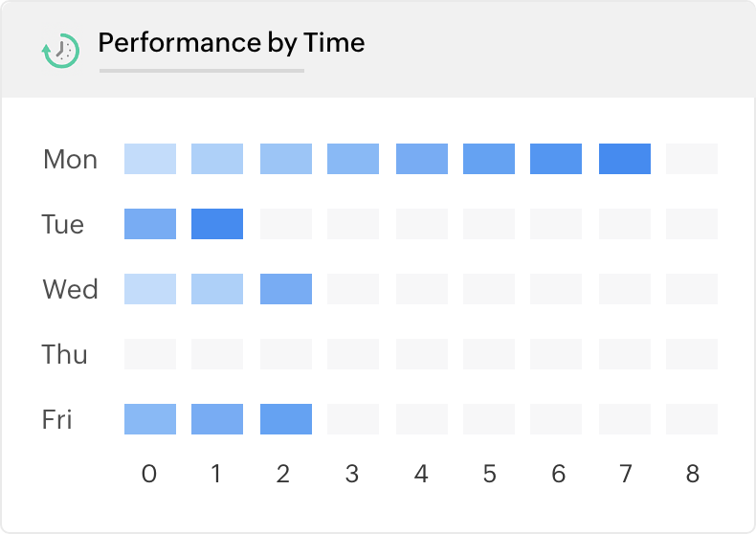Click hour 3 axis label
The image size is (756, 534).
click(x=353, y=474)
